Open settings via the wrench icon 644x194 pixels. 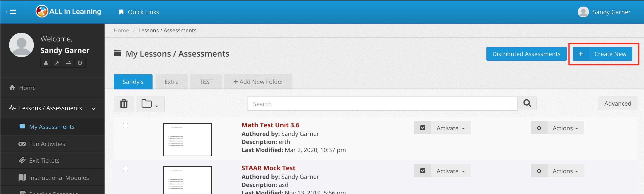point(57,63)
